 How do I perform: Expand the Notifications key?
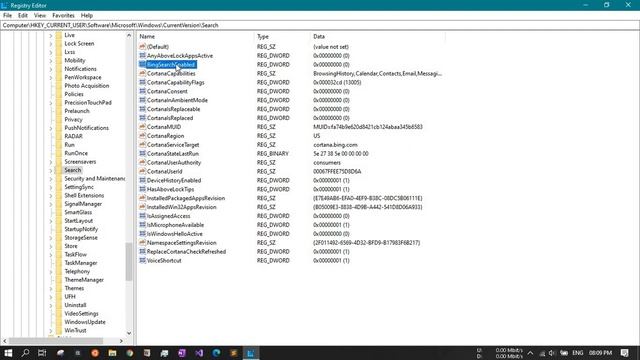coord(51,69)
